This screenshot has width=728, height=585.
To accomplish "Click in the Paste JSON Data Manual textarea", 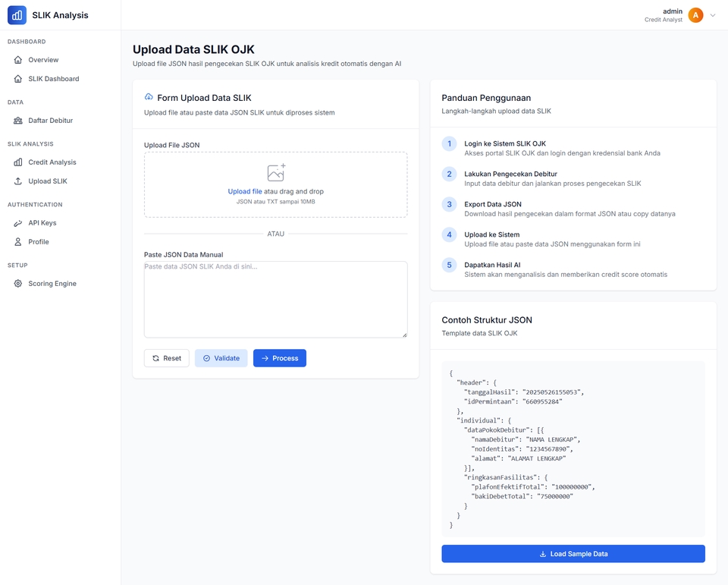I will point(276,300).
